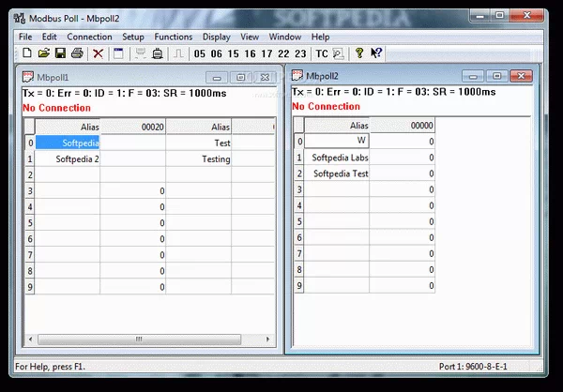Open the TC test center button
563x392 pixels.
point(322,53)
